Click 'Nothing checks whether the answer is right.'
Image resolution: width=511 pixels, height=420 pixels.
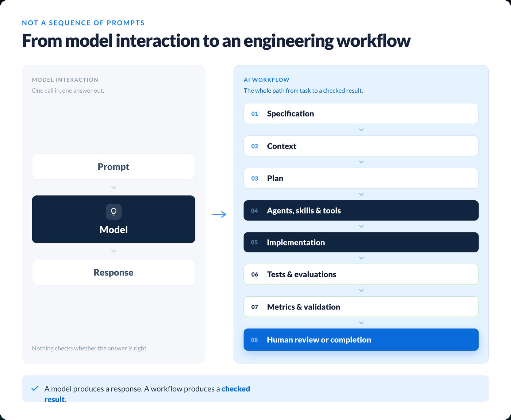click(90, 348)
